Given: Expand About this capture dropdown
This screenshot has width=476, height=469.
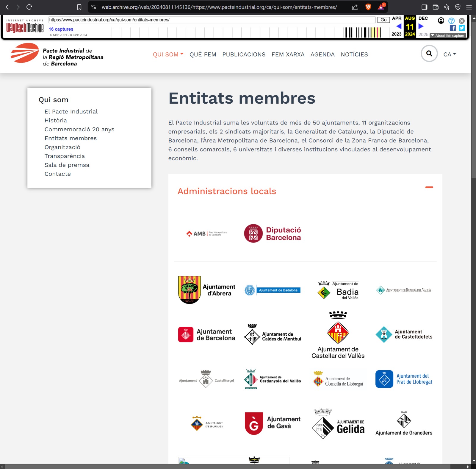Looking at the screenshot, I should click(x=448, y=35).
